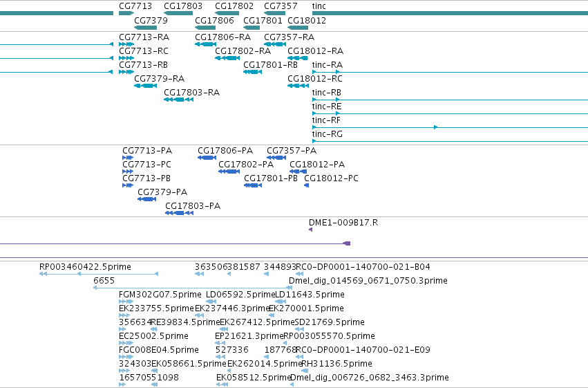Viewport: 588px width, 388px height.
Task: Select EST EC25002.5prime
Action: pyautogui.click(x=126, y=343)
